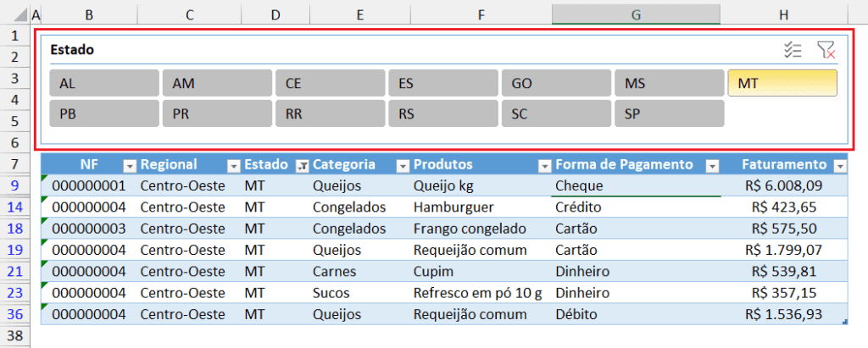The image size is (868, 348).
Task: Toggle the AL slicer button
Action: tap(104, 83)
